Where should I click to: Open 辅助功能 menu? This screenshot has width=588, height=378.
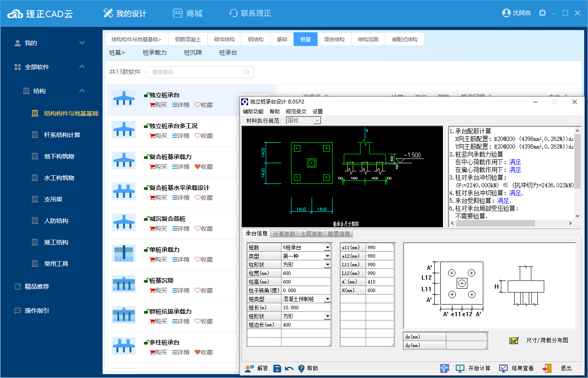[x=253, y=111]
